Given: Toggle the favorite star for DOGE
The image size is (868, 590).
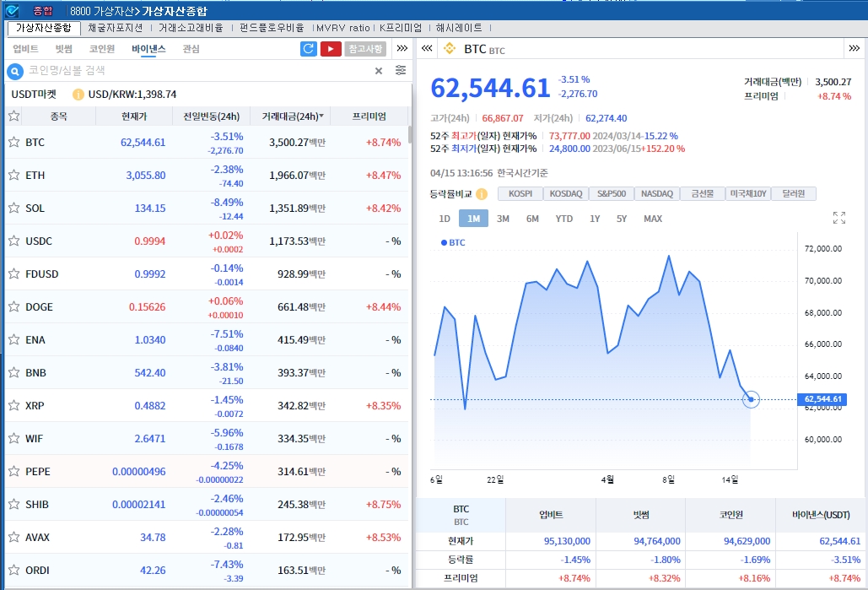Looking at the screenshot, I should pos(12,306).
